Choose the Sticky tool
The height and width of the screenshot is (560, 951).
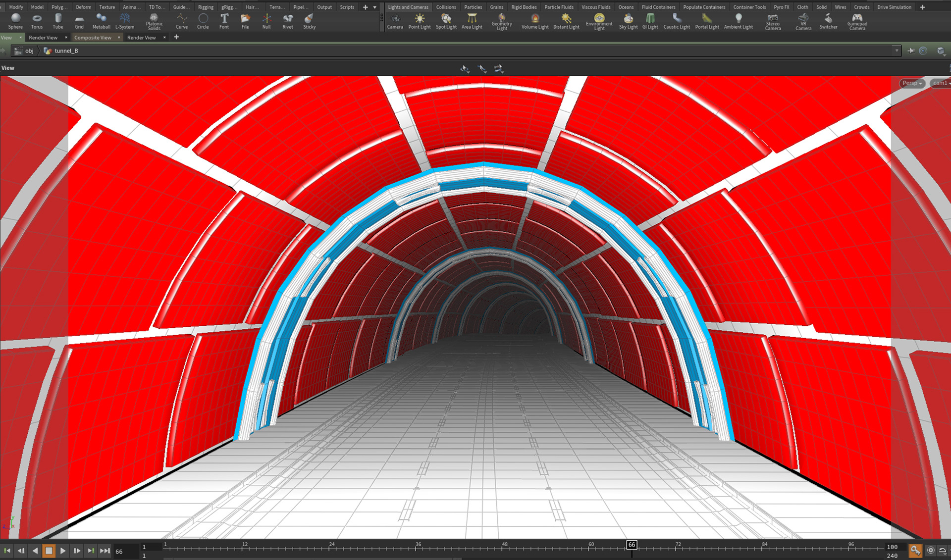click(309, 21)
